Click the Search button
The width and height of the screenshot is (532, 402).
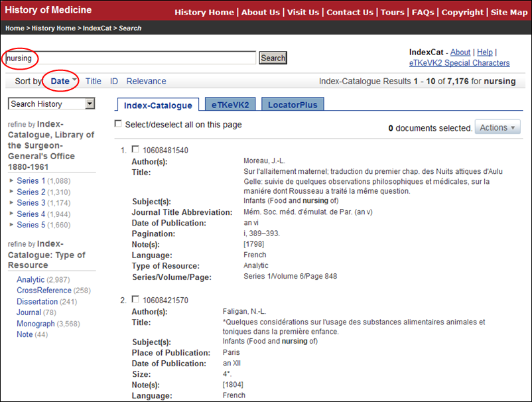point(273,58)
